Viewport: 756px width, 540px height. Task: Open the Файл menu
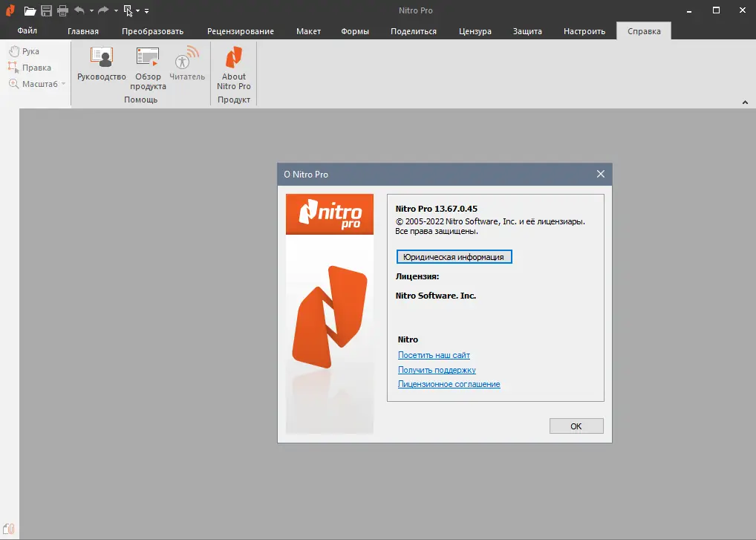[27, 31]
